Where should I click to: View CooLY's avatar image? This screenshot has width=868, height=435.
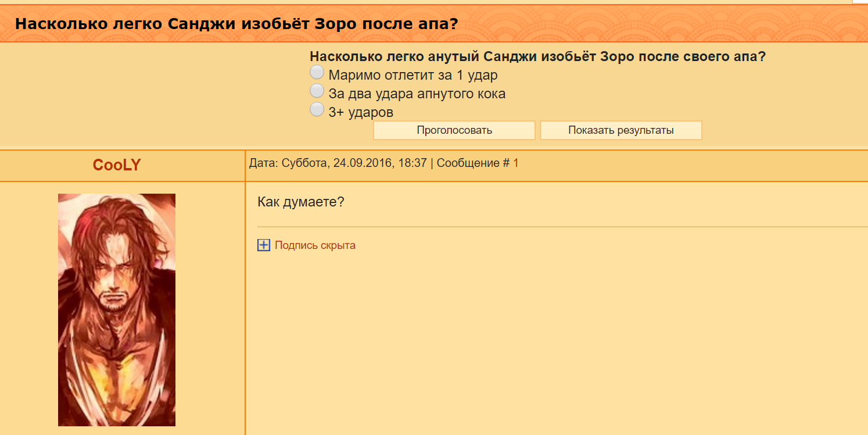(x=117, y=310)
